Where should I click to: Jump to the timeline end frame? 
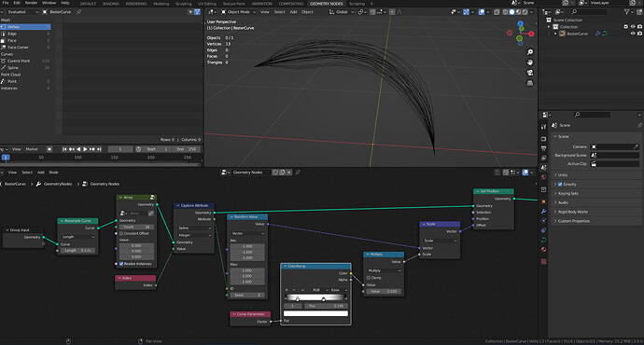click(x=99, y=149)
